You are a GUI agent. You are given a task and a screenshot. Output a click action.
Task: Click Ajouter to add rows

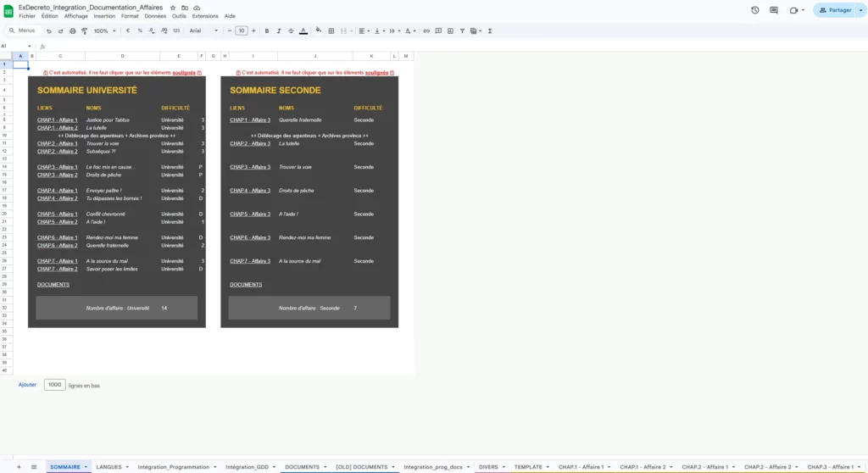tap(27, 385)
